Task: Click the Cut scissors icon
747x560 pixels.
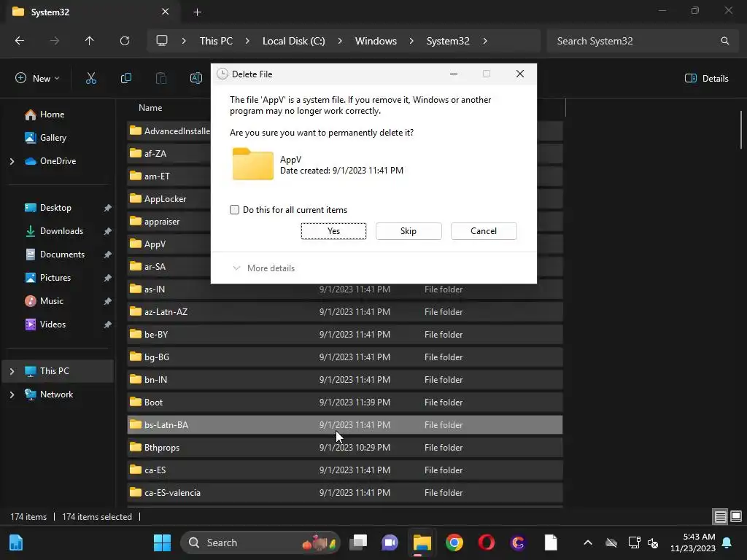Action: (x=91, y=79)
